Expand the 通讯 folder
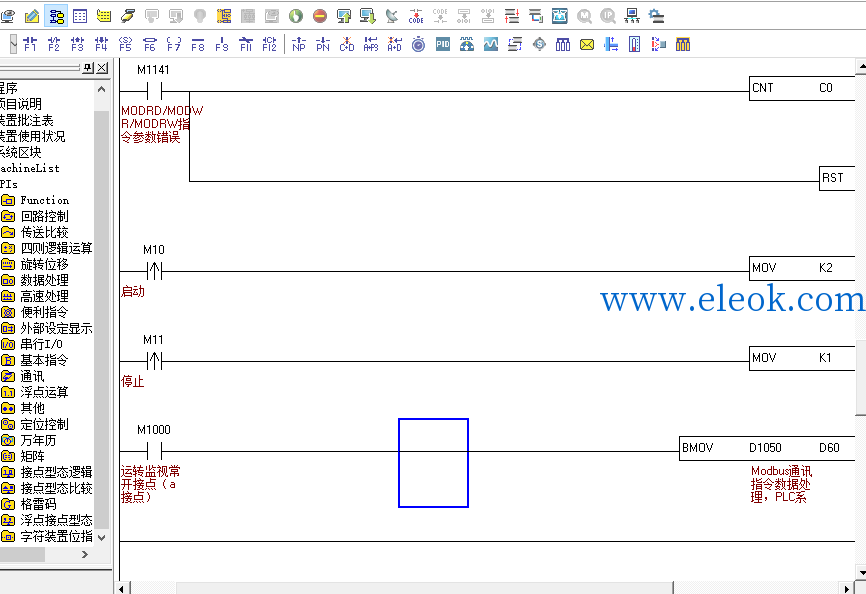The height and width of the screenshot is (594, 866). (x=32, y=376)
